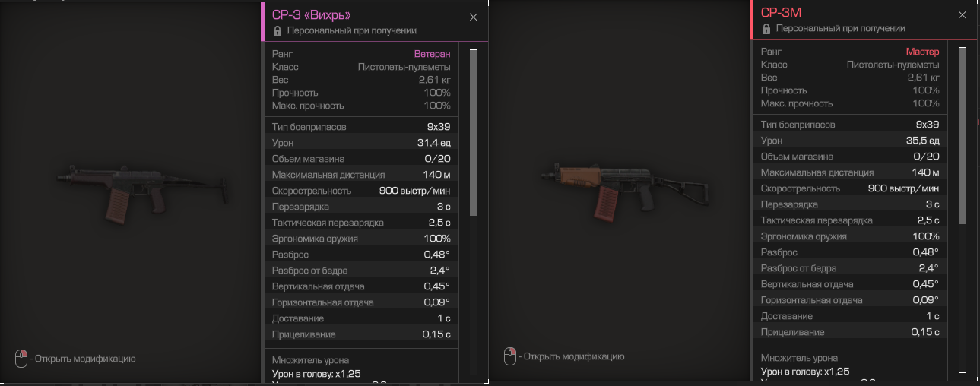Click Персональный при получении text in СР-3М panel

click(x=840, y=29)
